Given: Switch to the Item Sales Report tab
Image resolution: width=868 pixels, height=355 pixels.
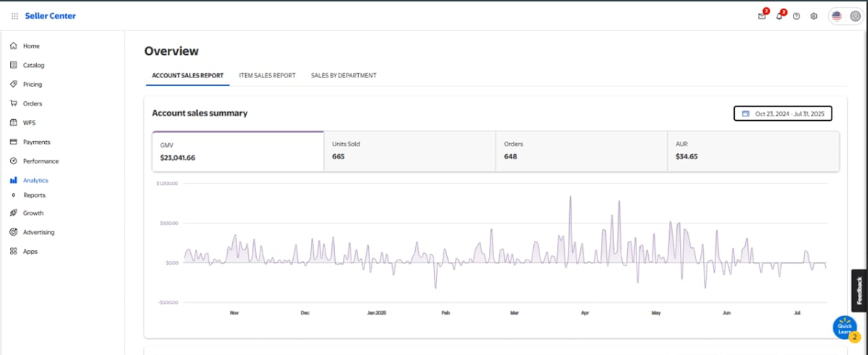Looking at the screenshot, I should 267,75.
